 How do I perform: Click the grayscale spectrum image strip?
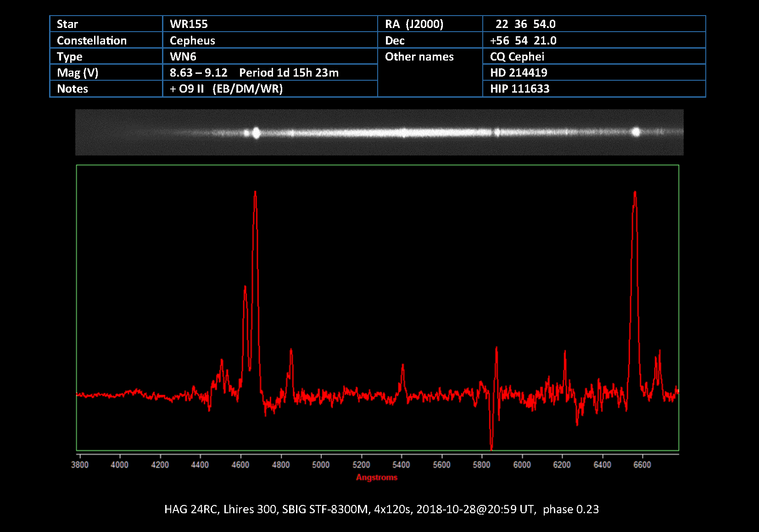(x=379, y=132)
